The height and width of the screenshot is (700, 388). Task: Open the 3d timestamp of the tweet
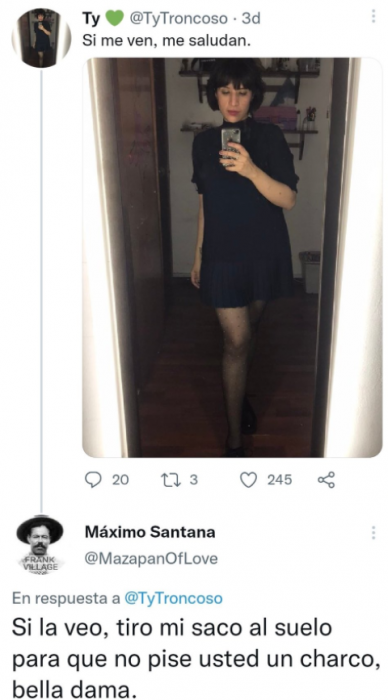pos(251,18)
